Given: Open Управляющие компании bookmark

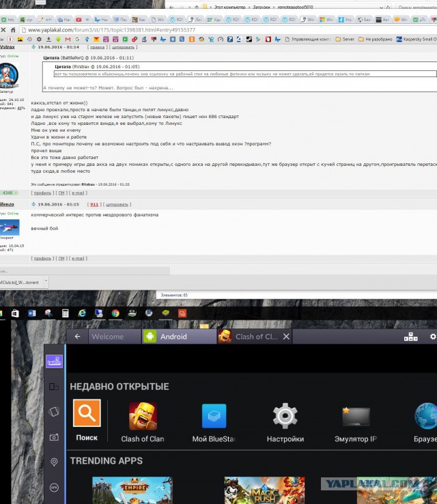Looking at the screenshot, I should [x=307, y=39].
